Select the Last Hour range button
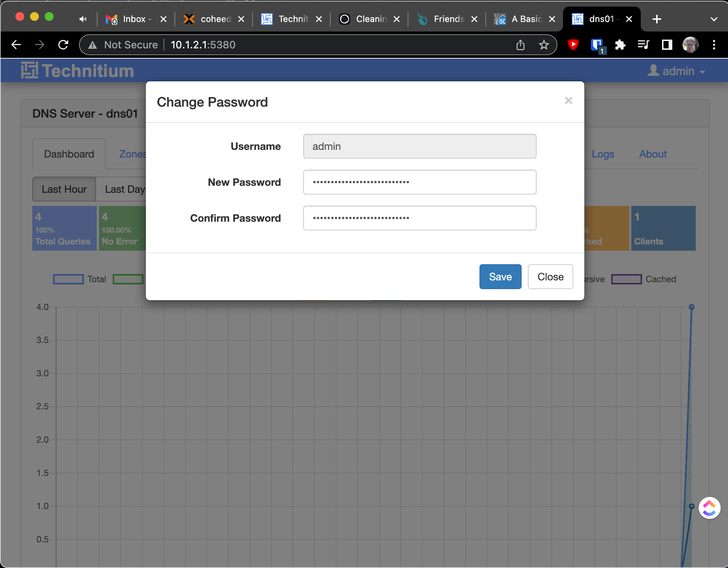This screenshot has width=728, height=568. [x=64, y=189]
